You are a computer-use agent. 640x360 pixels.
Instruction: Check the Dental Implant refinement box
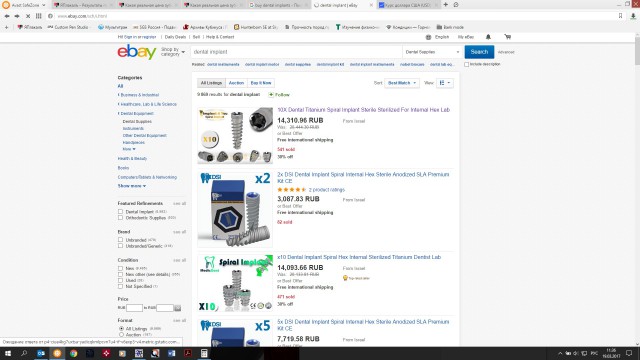[120, 211]
